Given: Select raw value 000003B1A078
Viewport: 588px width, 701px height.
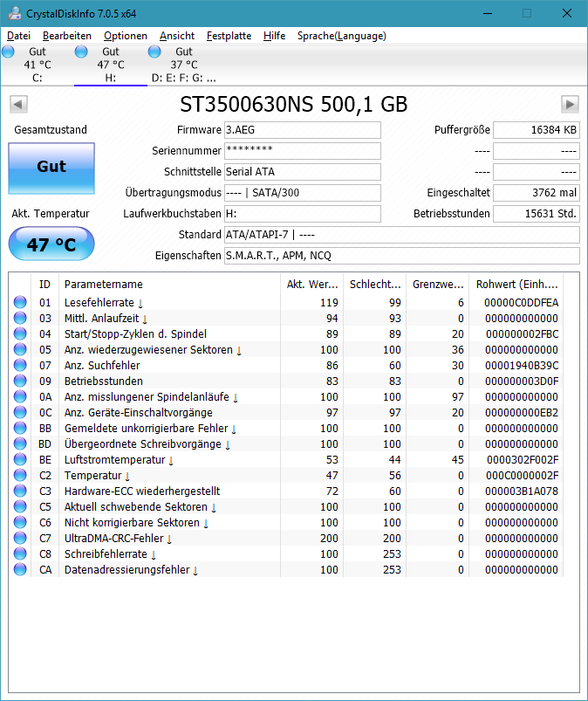Looking at the screenshot, I should point(522,491).
